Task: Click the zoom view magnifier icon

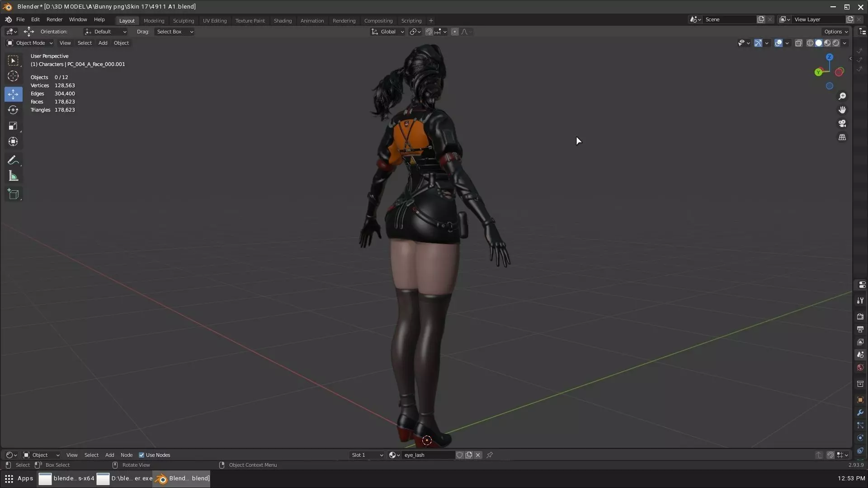Action: 842,96
